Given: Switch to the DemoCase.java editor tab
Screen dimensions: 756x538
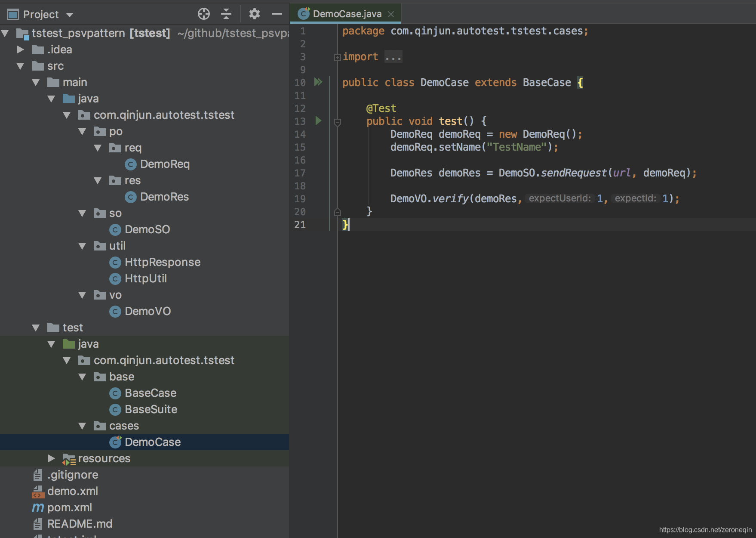Looking at the screenshot, I should (x=345, y=14).
